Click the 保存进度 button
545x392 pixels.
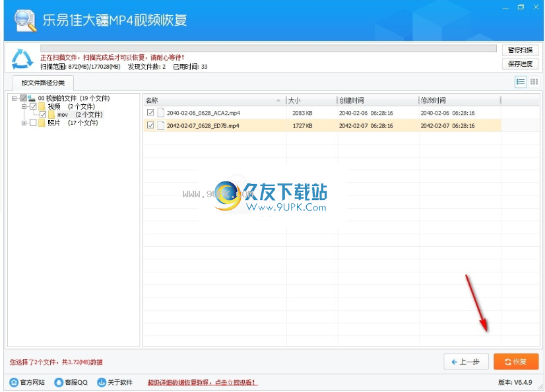coord(521,64)
